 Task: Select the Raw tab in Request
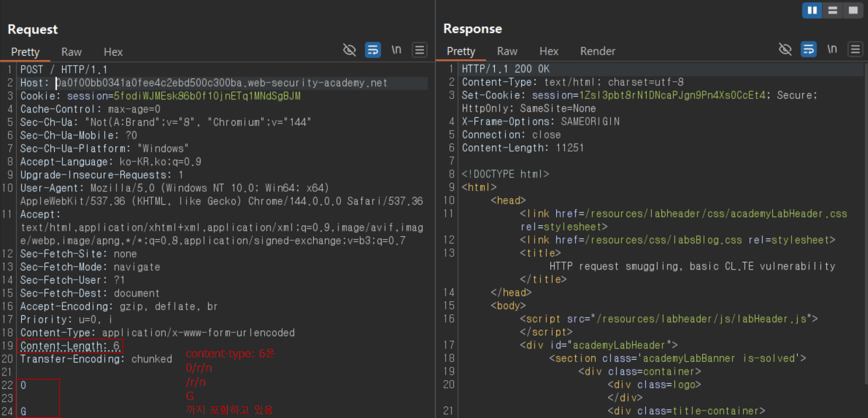[x=71, y=52]
